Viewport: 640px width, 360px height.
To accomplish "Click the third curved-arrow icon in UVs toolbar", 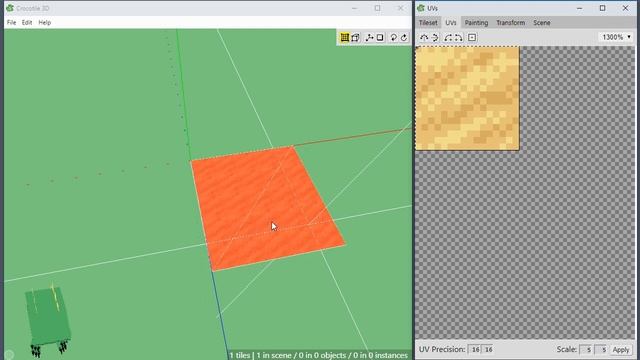I will click(x=448, y=38).
